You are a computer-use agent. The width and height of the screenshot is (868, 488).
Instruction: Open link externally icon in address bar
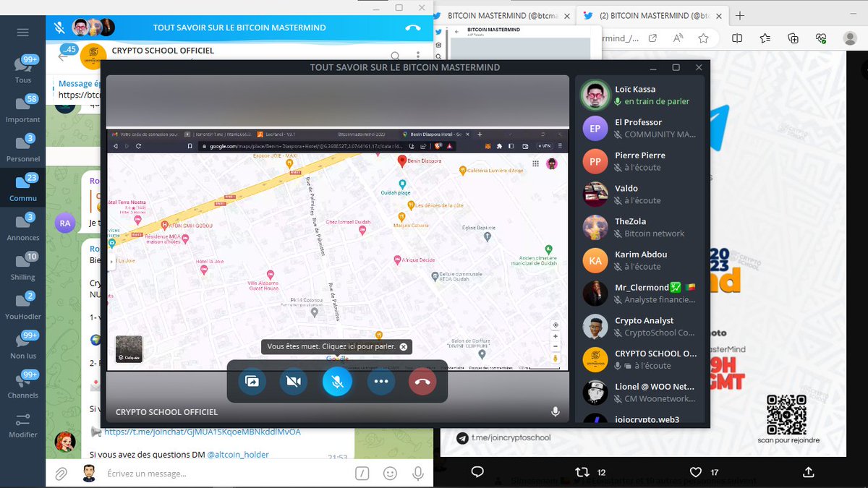pos(652,38)
